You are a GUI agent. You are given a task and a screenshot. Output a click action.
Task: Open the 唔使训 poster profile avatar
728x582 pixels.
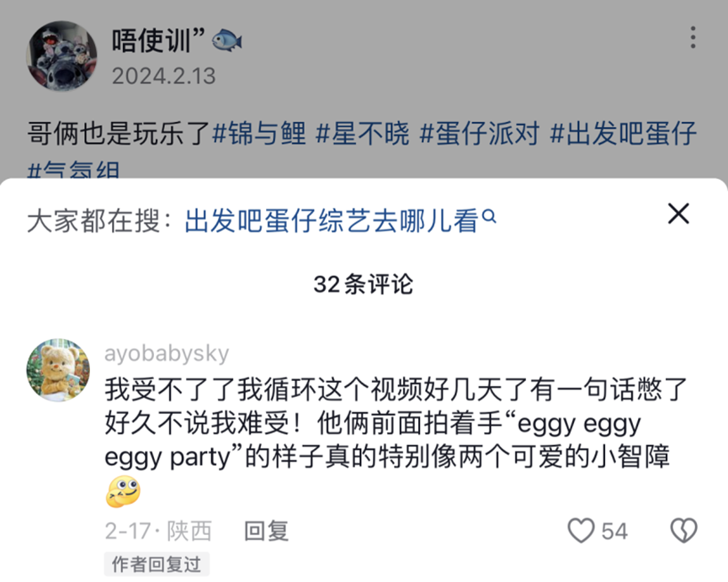pyautogui.click(x=61, y=56)
